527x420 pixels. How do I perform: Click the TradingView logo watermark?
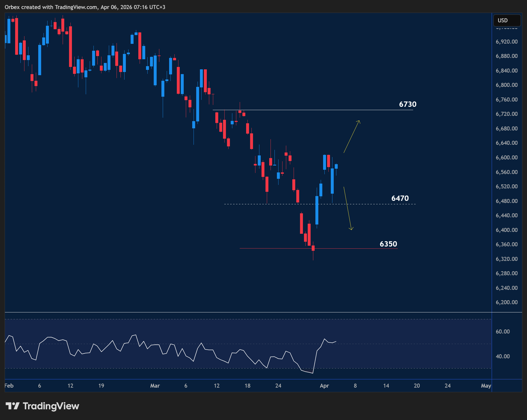[x=42, y=406]
